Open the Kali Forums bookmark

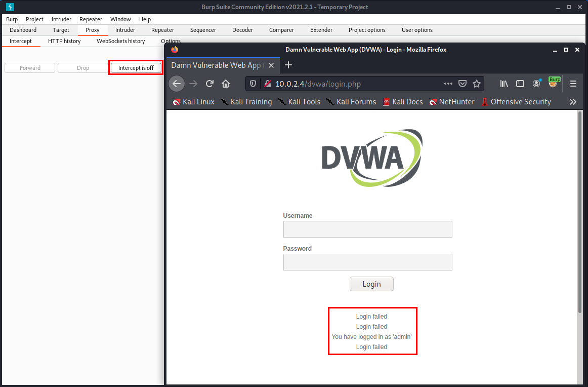(351, 102)
